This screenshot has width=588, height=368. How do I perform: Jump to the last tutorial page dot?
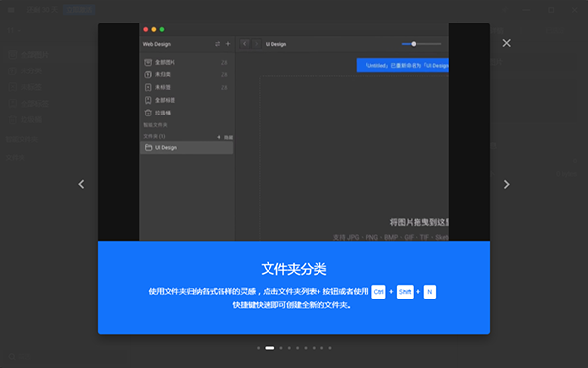pyautogui.click(x=330, y=348)
